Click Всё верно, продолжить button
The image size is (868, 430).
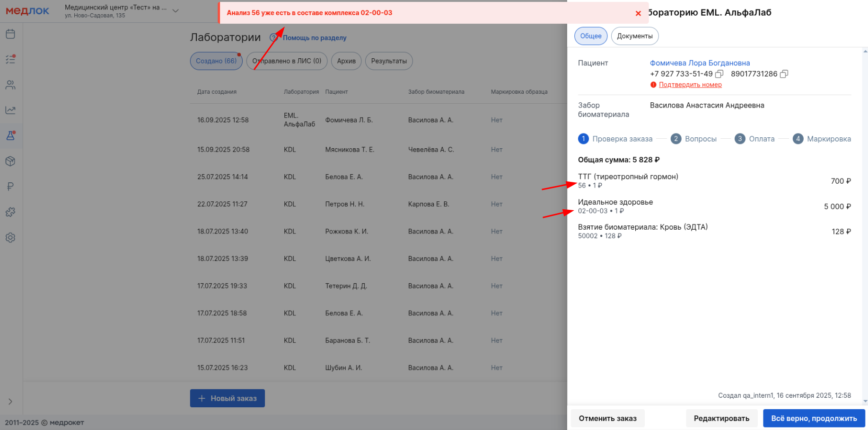814,418
